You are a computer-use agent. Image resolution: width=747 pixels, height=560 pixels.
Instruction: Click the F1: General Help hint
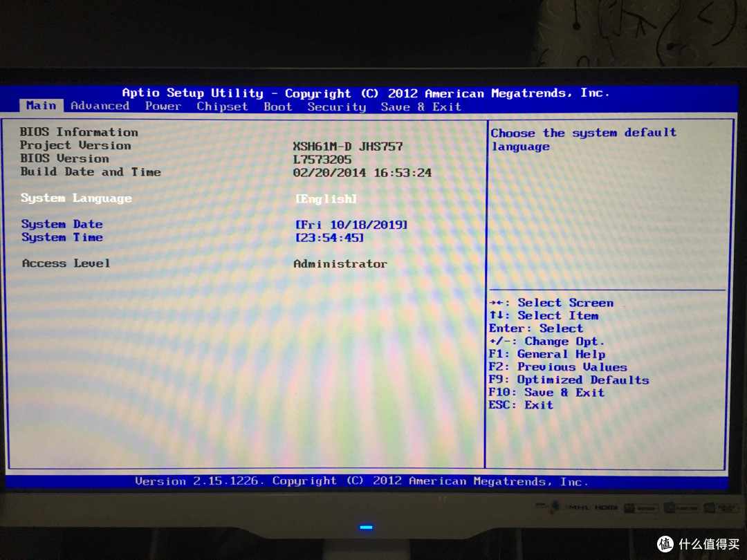tap(547, 354)
